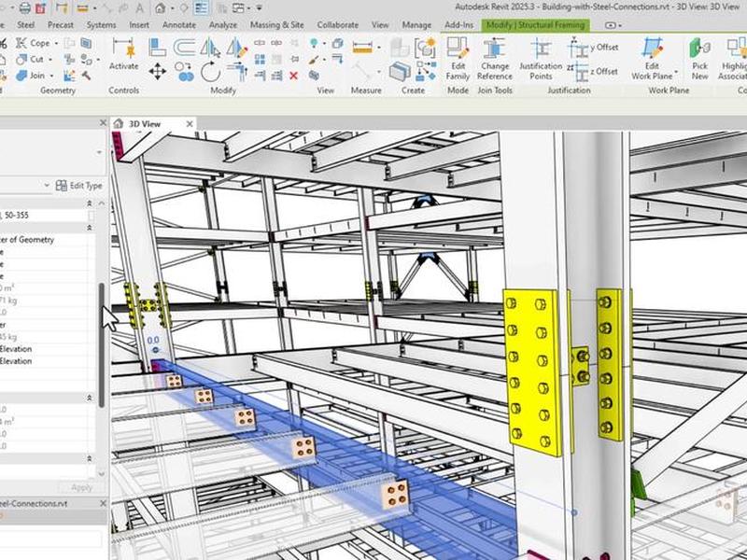Viewport: 747px width, 560px height.
Task: Click the Cut geometry tool
Action: pos(31,60)
